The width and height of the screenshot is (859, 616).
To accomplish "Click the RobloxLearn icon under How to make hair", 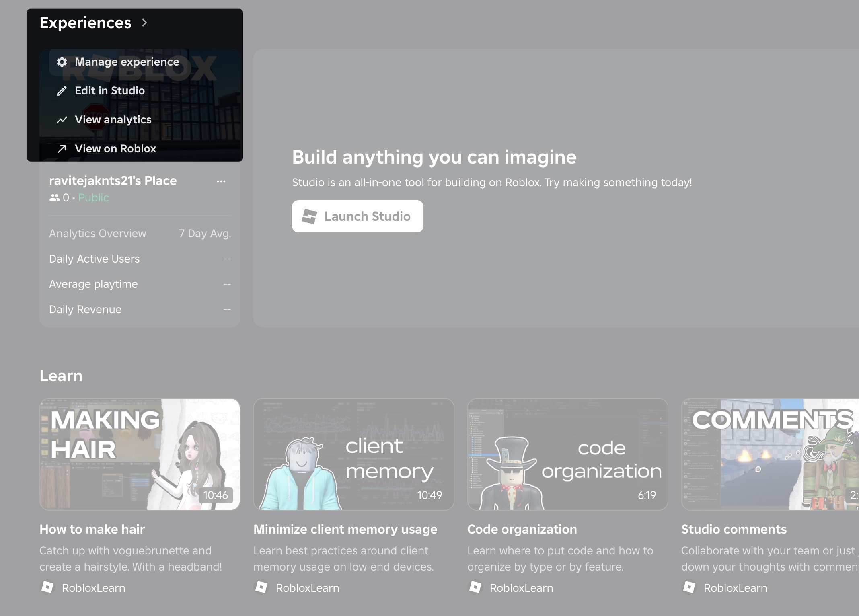I will click(x=47, y=588).
